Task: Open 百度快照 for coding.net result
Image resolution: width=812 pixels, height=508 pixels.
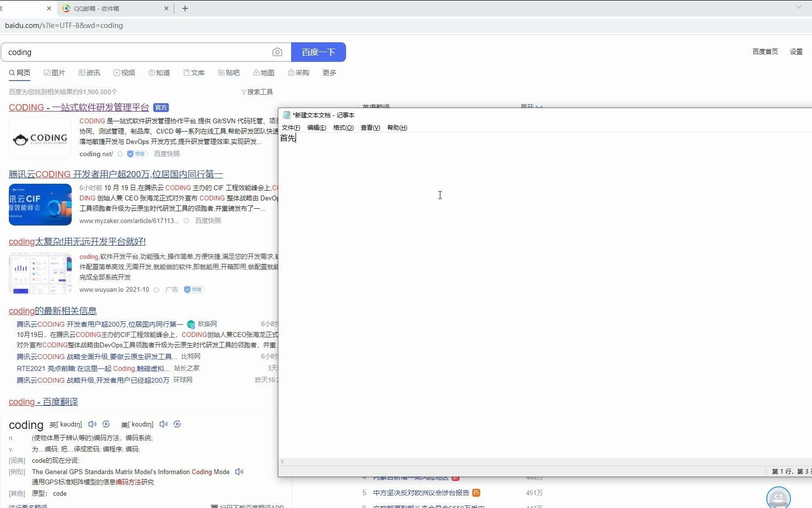Action: (167, 154)
